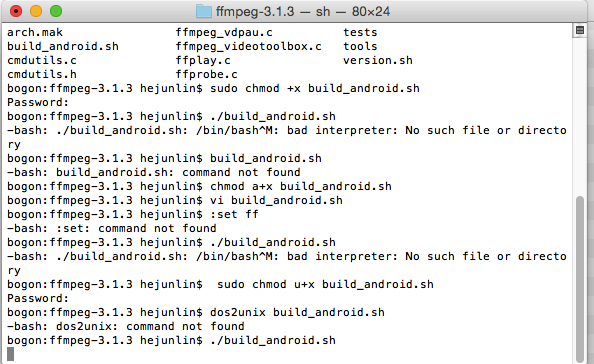Click the block cursor on the last line

pos(11,354)
